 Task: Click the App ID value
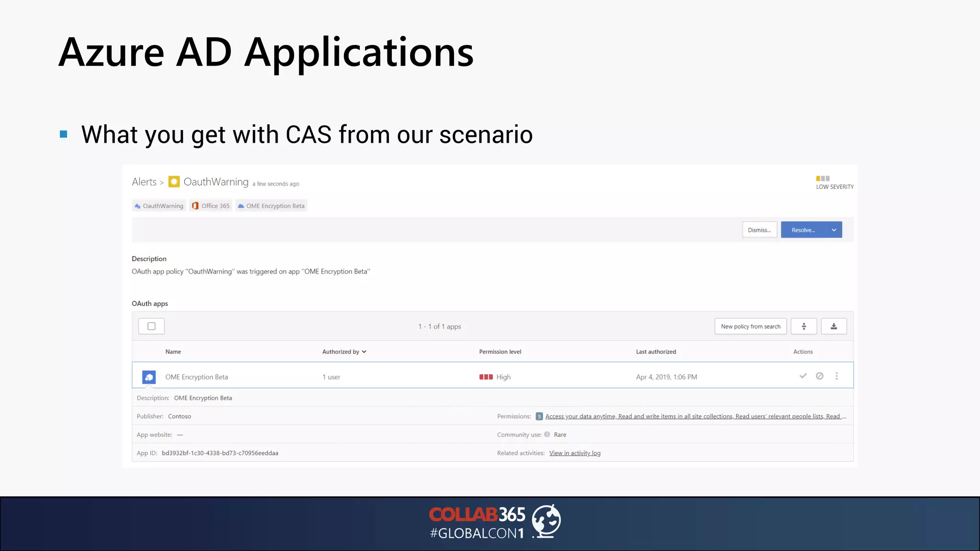tap(220, 453)
